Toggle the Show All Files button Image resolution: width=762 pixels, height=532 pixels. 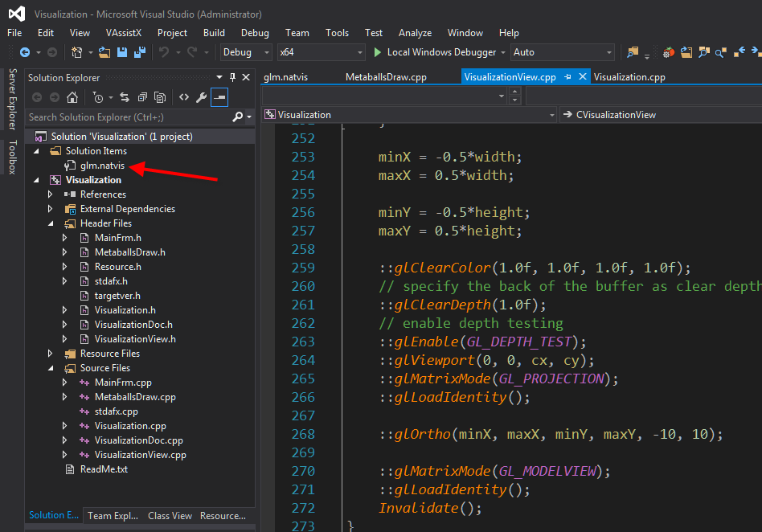click(160, 97)
